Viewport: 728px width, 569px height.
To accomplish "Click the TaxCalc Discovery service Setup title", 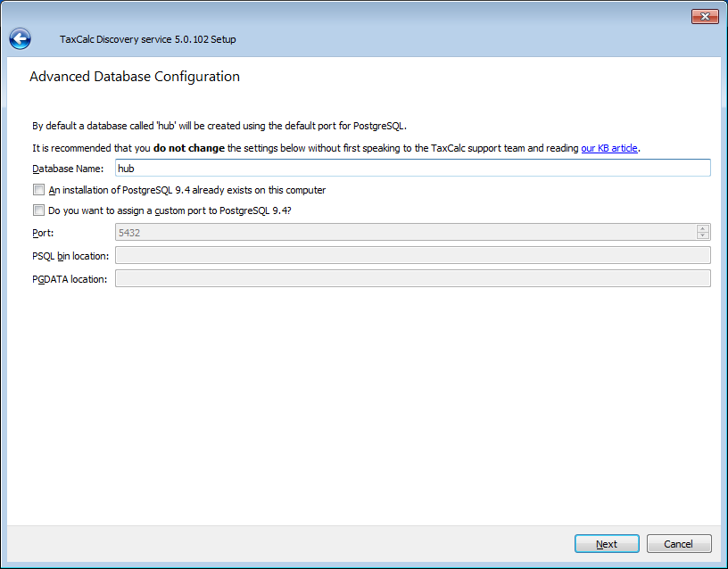I will pos(147,39).
